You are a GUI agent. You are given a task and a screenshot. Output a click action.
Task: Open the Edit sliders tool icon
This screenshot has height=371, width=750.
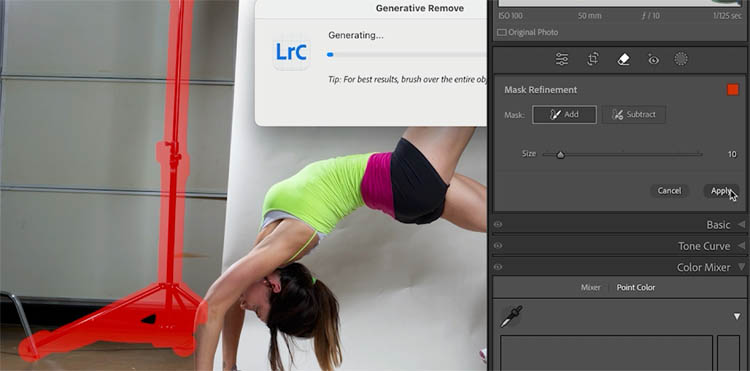(562, 59)
